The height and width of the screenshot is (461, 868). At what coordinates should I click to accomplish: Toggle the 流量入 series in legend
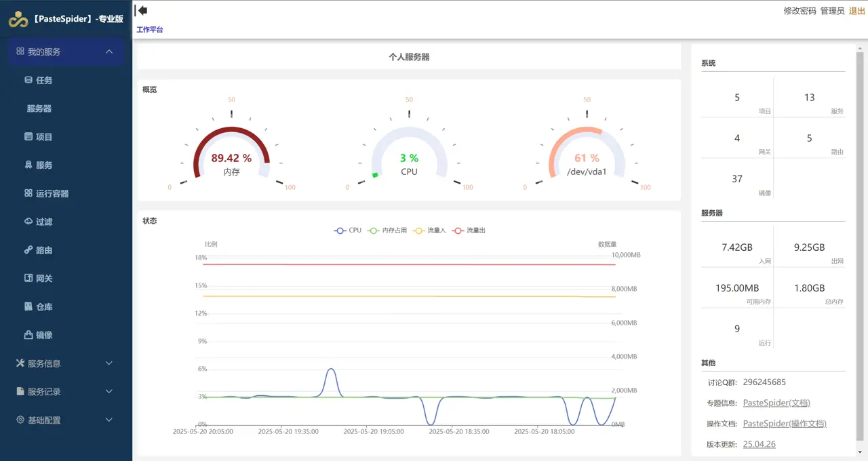(x=429, y=230)
